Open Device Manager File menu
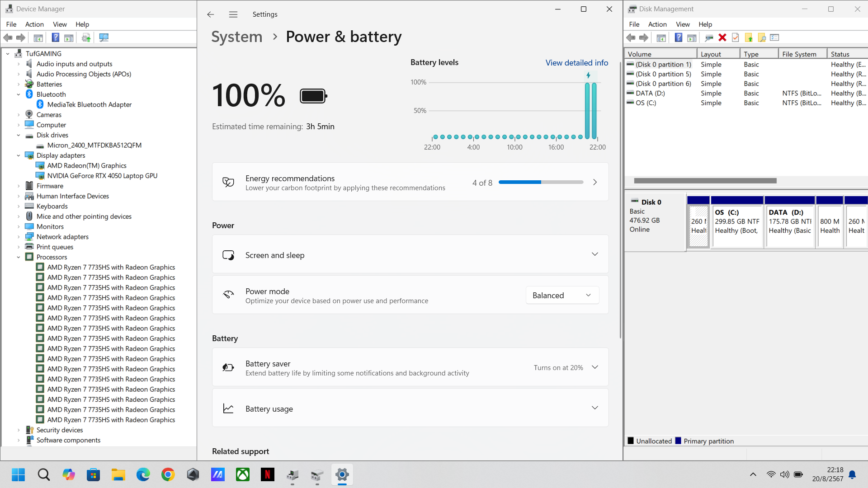Image resolution: width=868 pixels, height=488 pixels. click(11, 24)
